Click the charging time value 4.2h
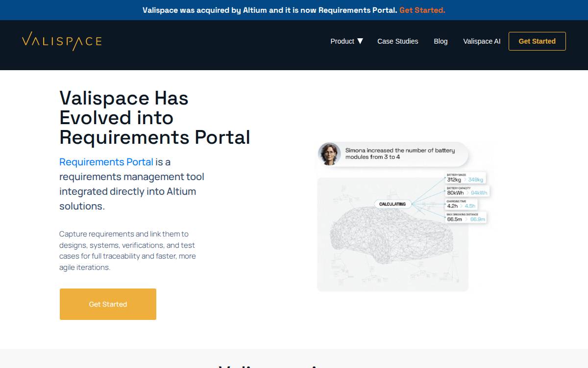 452,206
